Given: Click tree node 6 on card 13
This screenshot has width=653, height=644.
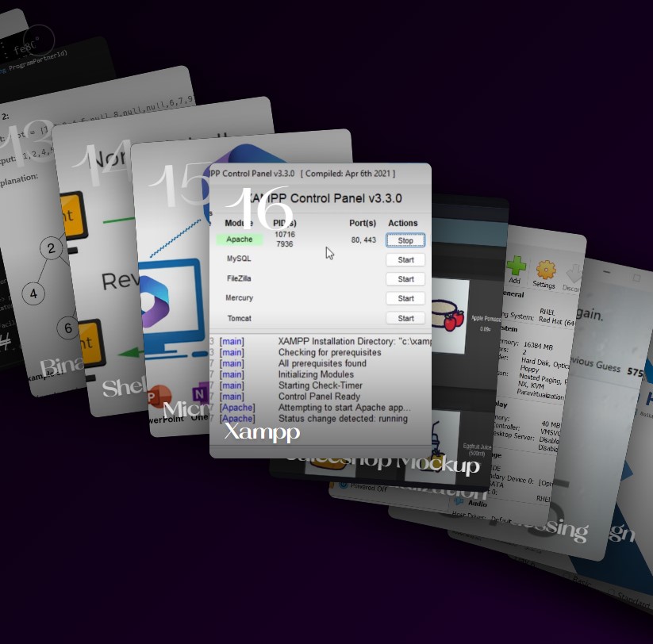Looking at the screenshot, I should tap(67, 328).
